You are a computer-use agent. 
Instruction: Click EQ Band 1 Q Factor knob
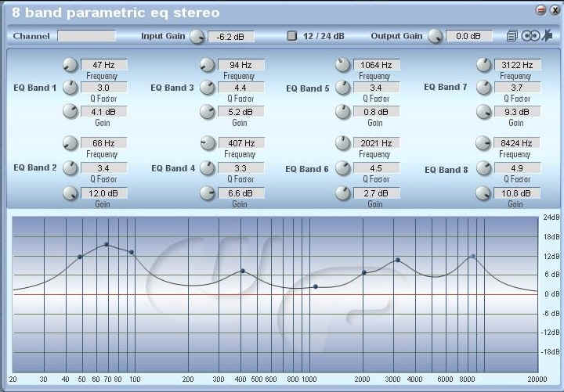(x=70, y=88)
